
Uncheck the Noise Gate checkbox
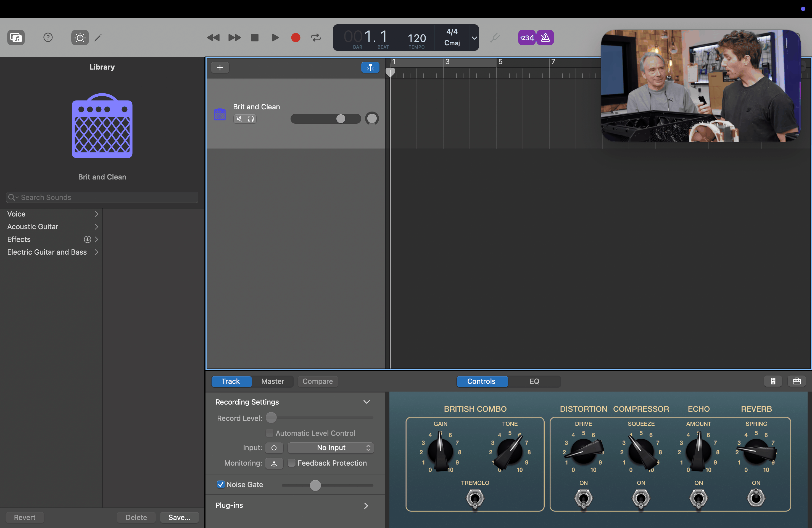[221, 484]
